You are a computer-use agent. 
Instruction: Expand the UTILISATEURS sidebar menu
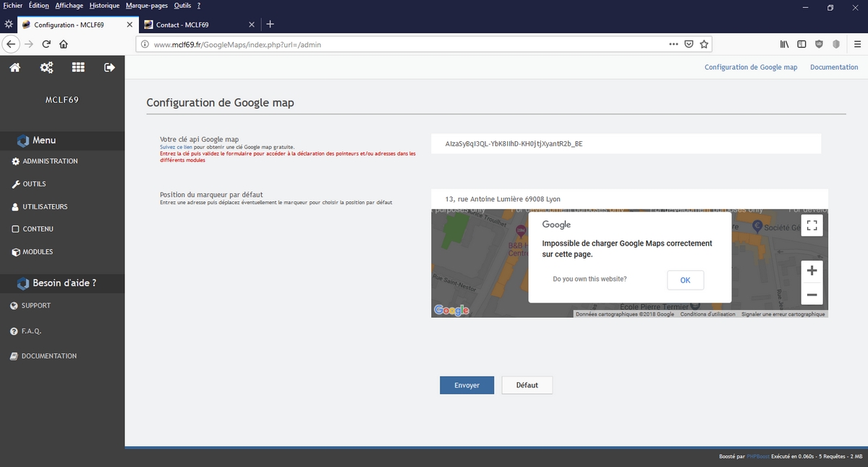click(44, 207)
